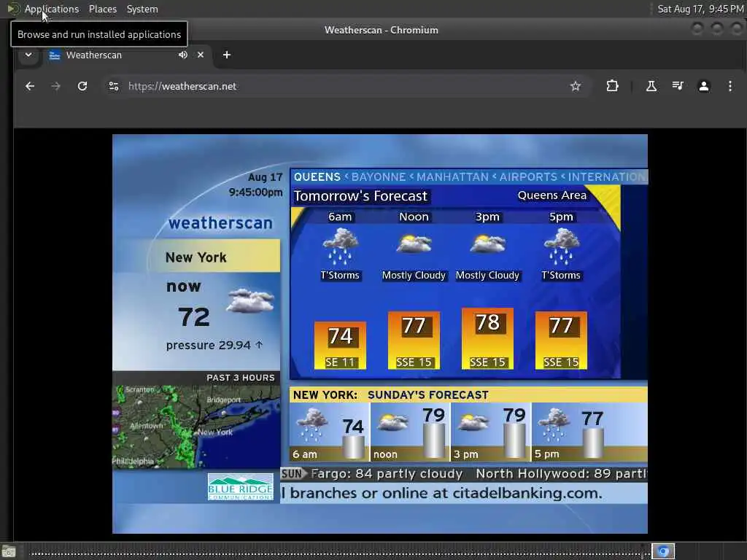Screen dimensions: 747x560
Task: Click the MATE logo in top panel
Action: pyautogui.click(x=13, y=9)
